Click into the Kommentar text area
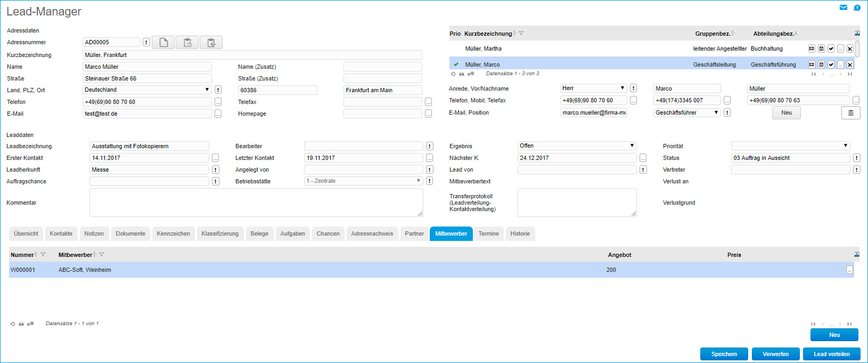Image resolution: width=868 pixels, height=363 pixels. tap(256, 203)
